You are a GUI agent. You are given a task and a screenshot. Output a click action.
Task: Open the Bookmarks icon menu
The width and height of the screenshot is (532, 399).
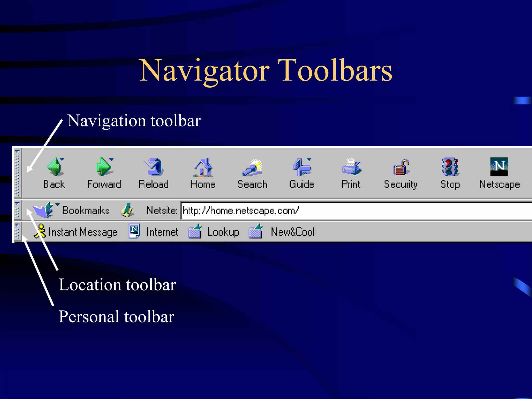pos(43,210)
